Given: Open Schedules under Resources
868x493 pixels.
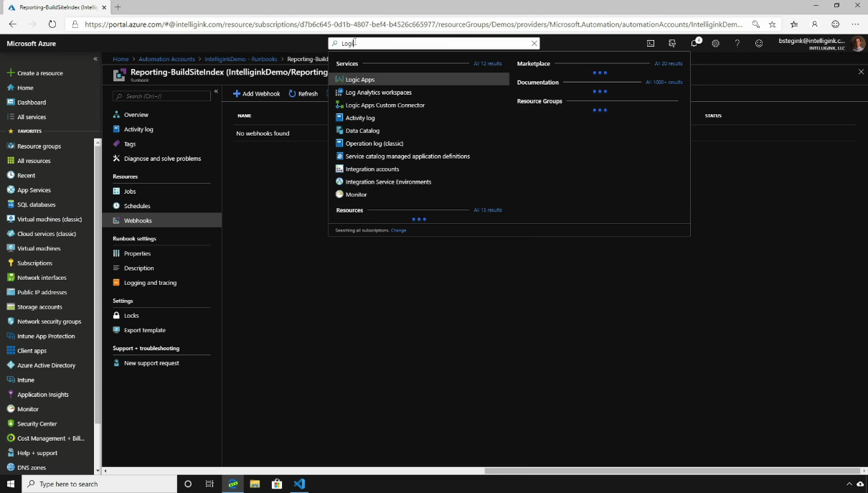Looking at the screenshot, I should point(137,206).
